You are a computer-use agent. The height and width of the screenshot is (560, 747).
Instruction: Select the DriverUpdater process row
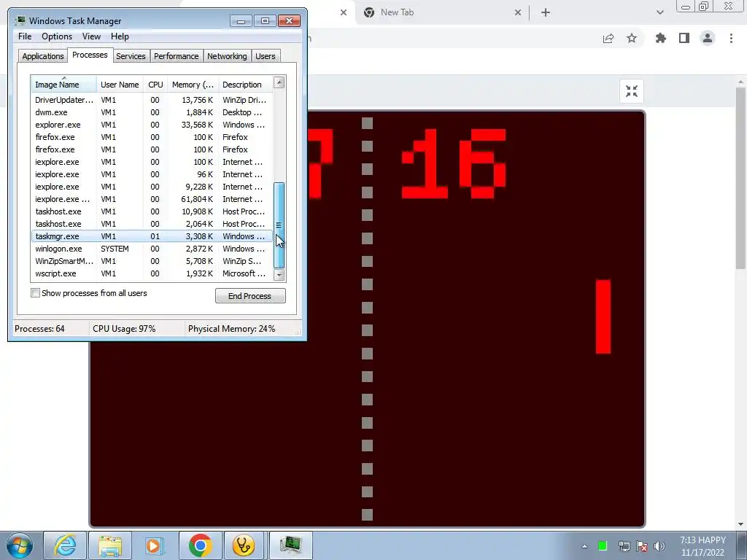pos(152,100)
